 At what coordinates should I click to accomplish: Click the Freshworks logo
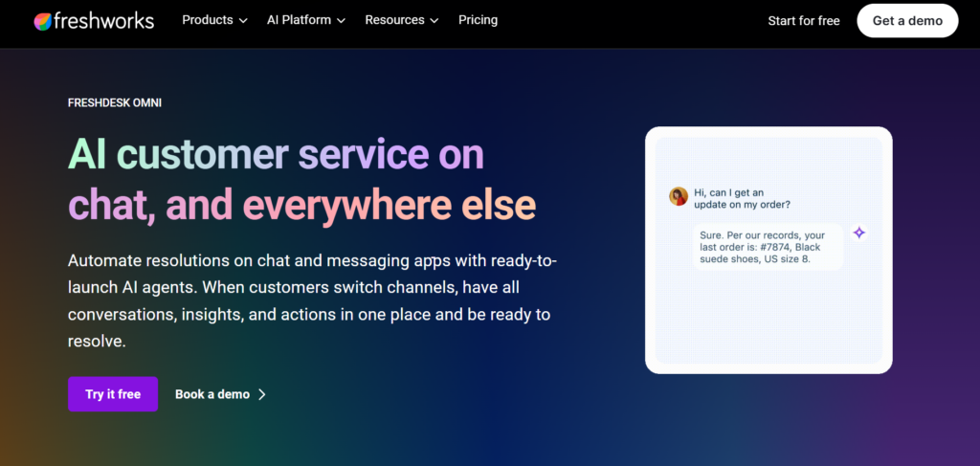[x=94, y=21]
